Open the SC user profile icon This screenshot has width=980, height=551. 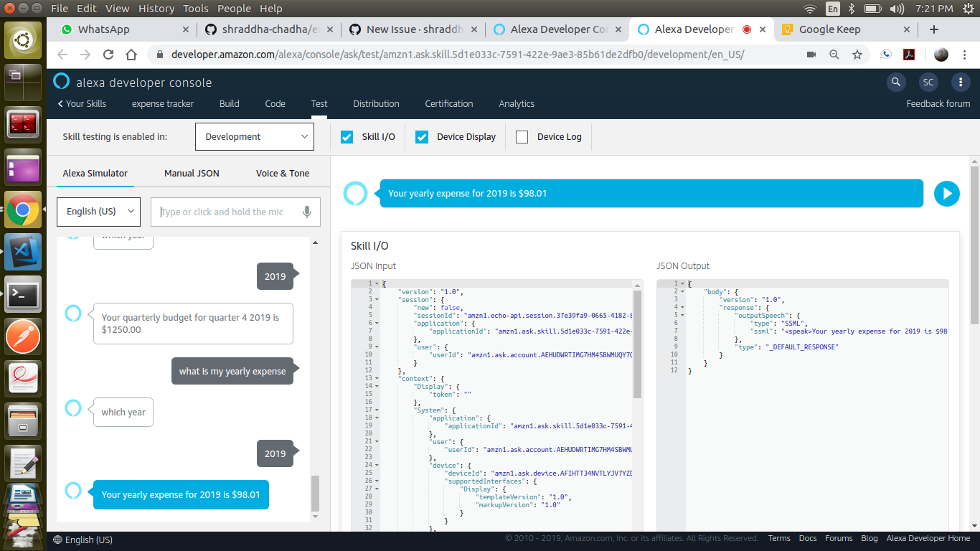[928, 82]
